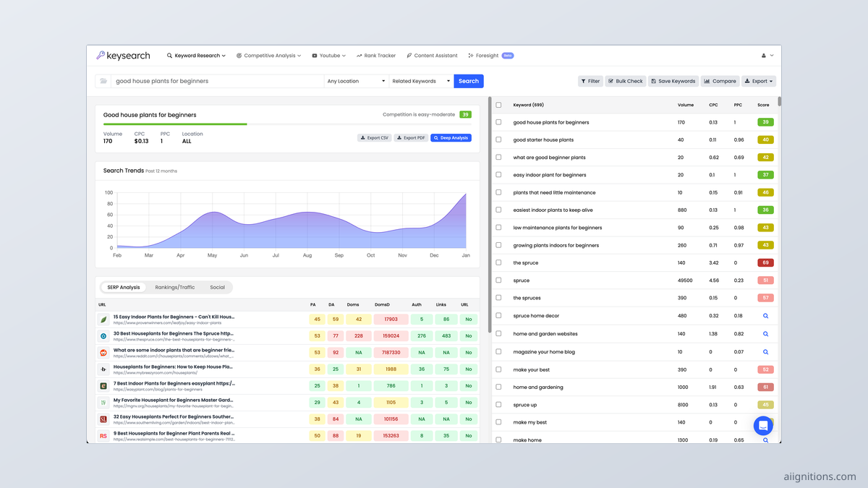The width and height of the screenshot is (868, 488).
Task: Open the Any Location dropdown
Action: 357,81
